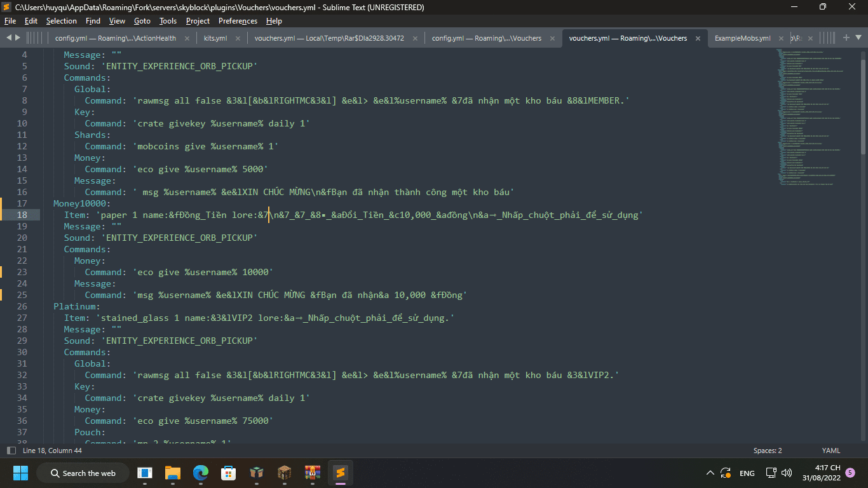Click the Line 18, Column 44 status text
868x488 pixels.
click(x=52, y=451)
